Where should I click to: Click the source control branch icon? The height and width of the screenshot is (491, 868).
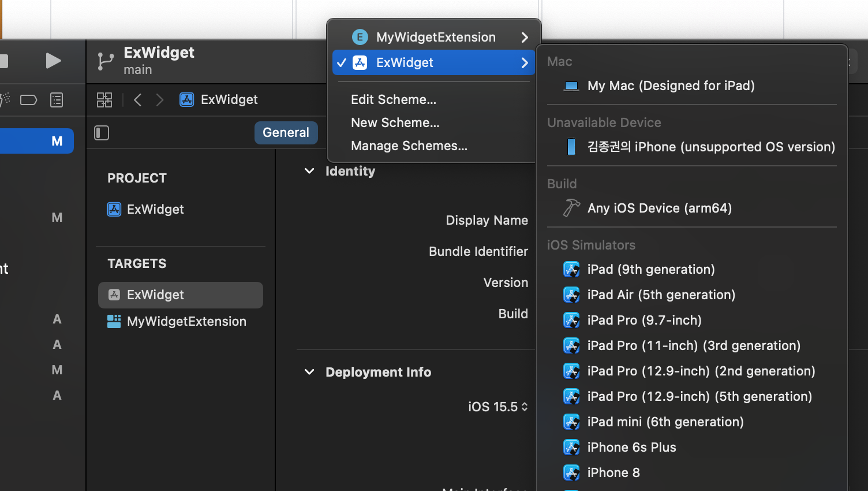(106, 61)
